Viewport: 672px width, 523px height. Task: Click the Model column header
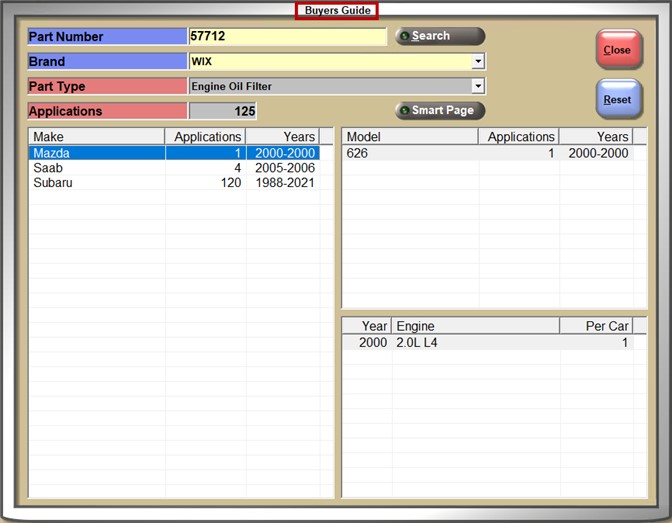(410, 136)
